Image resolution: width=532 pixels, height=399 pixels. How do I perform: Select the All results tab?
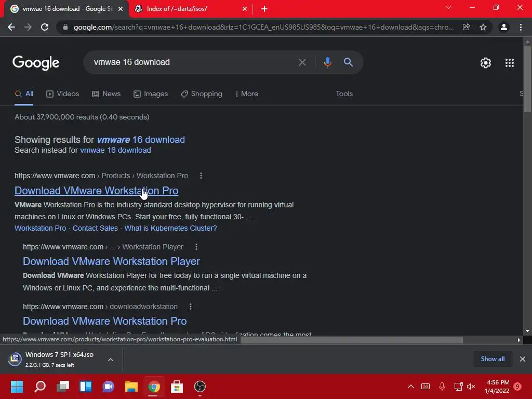point(24,94)
